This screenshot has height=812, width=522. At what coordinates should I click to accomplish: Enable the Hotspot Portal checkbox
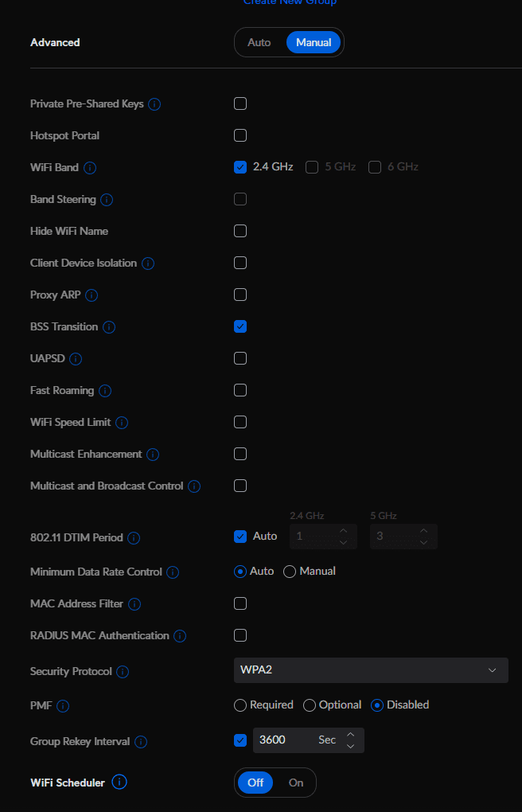coord(240,135)
